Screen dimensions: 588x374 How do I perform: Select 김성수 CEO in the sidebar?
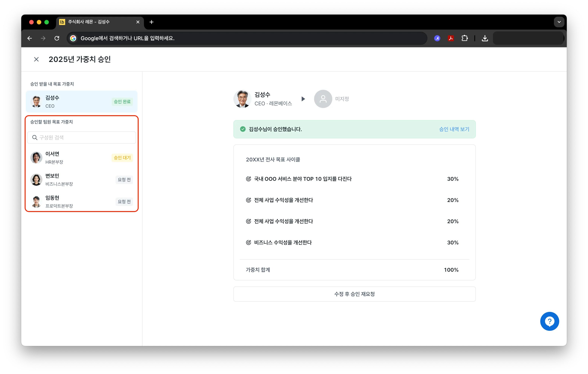pos(82,102)
